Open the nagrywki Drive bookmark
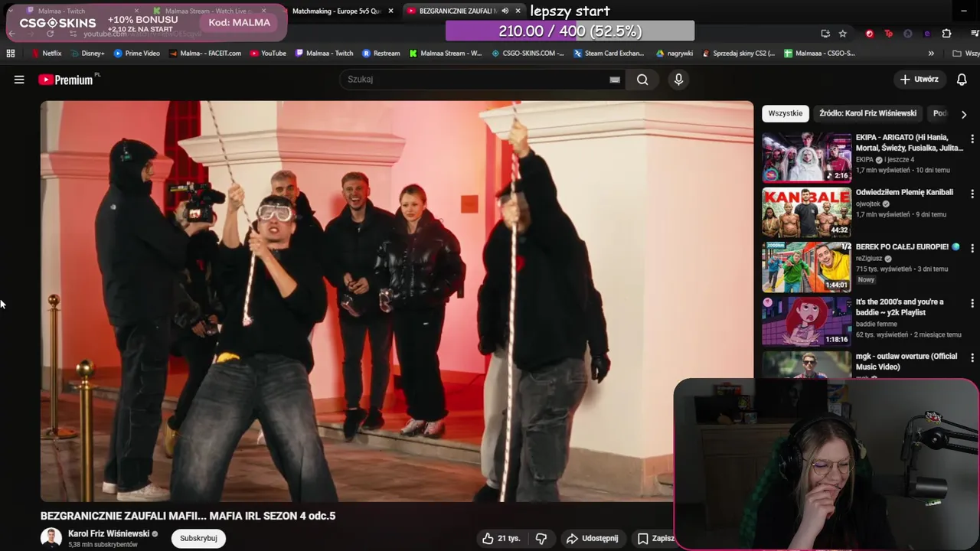The image size is (980, 551). (675, 54)
